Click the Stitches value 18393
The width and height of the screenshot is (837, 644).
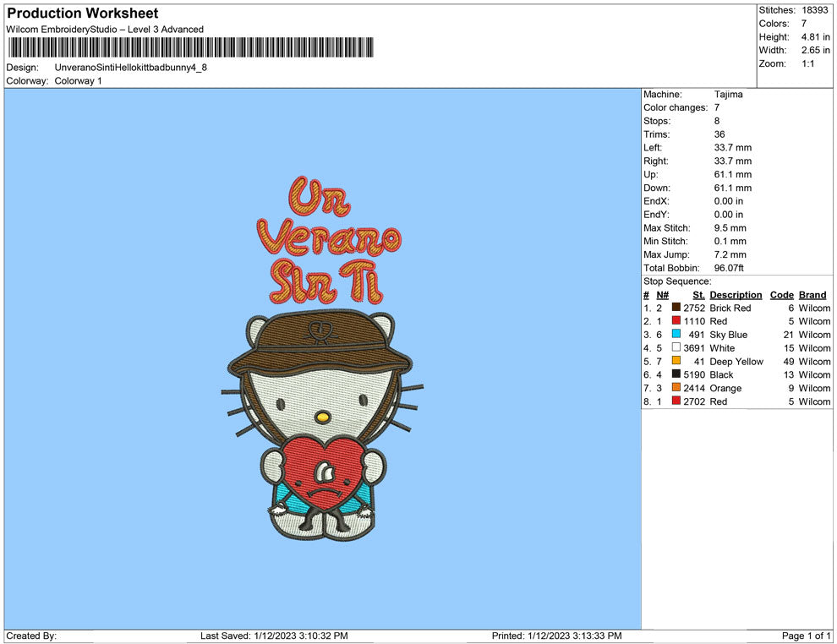[x=814, y=10]
